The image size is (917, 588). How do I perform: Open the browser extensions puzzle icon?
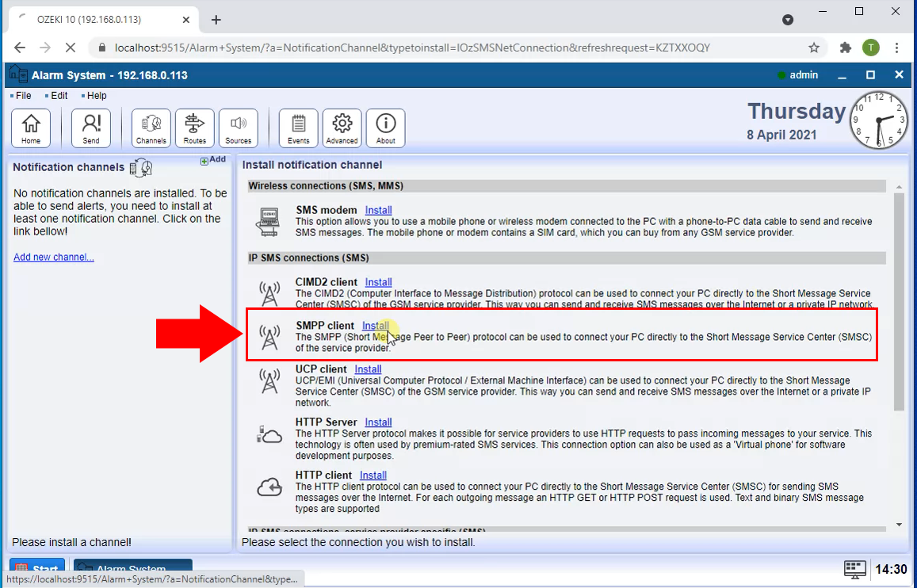point(845,48)
